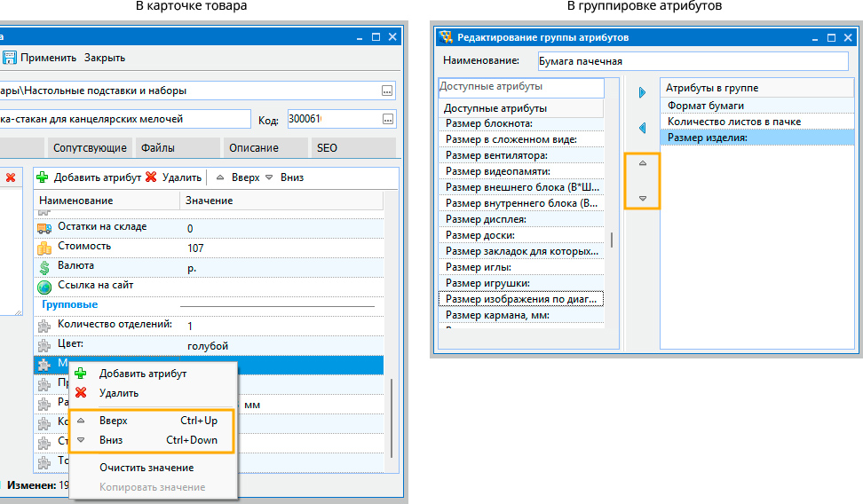The height and width of the screenshot is (504, 863).
Task: Click the save icon next to Применить
Action: [10, 57]
